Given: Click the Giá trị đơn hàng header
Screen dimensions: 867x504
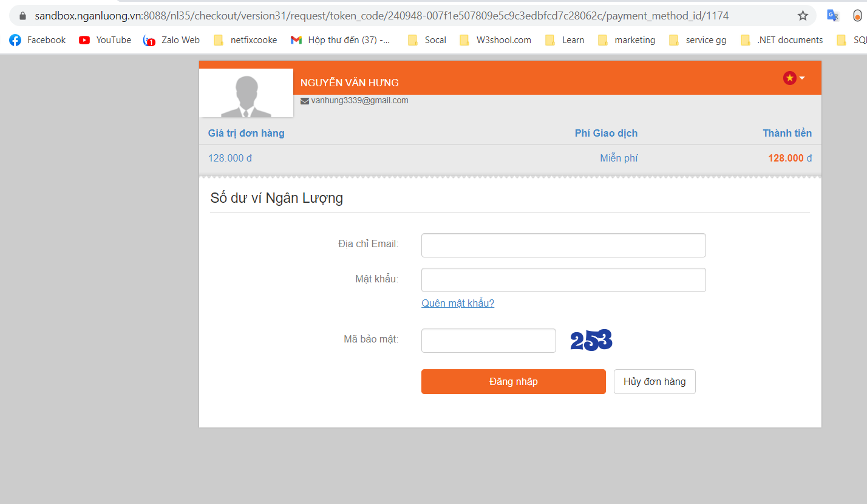Looking at the screenshot, I should point(246,133).
